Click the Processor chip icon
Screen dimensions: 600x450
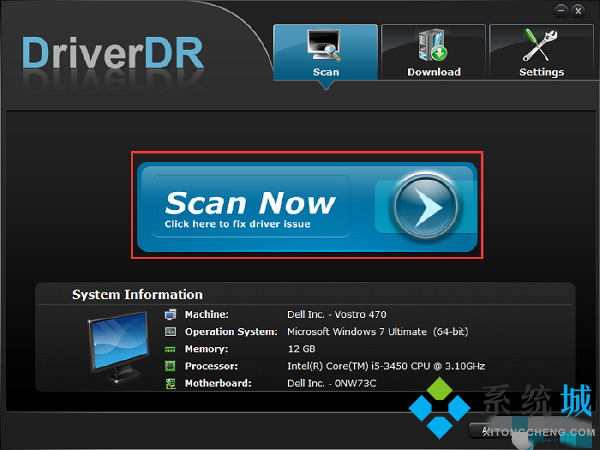click(170, 366)
